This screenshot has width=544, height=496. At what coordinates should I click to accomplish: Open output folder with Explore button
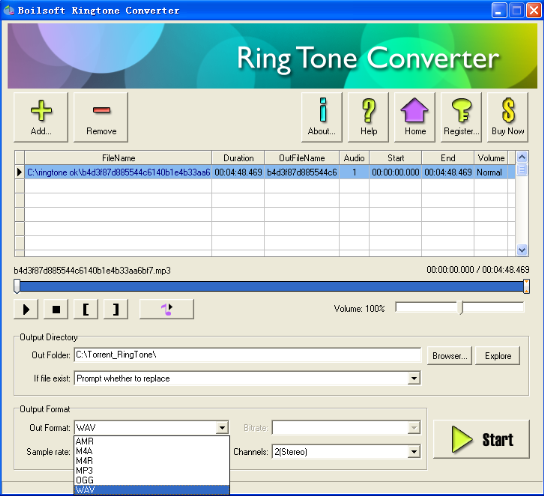pos(498,356)
